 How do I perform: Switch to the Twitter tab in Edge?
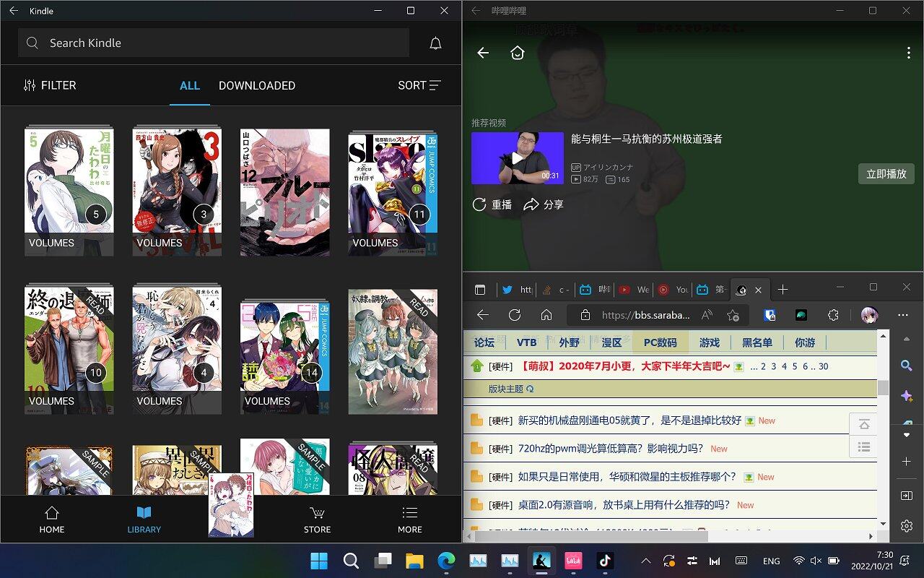[x=518, y=290]
